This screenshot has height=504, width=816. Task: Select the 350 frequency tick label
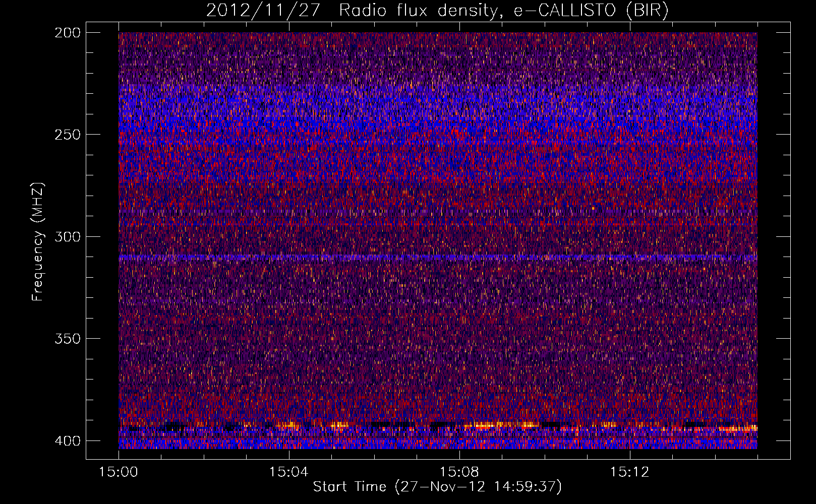[67, 338]
